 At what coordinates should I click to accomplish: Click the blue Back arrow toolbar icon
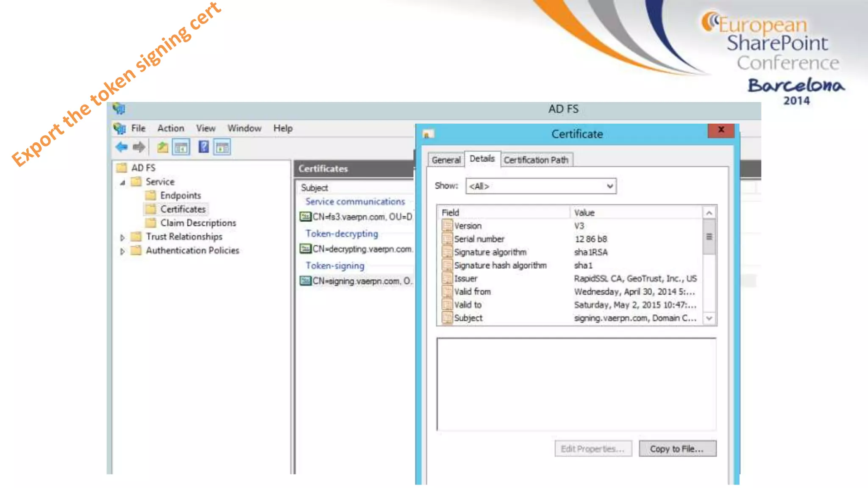point(122,147)
